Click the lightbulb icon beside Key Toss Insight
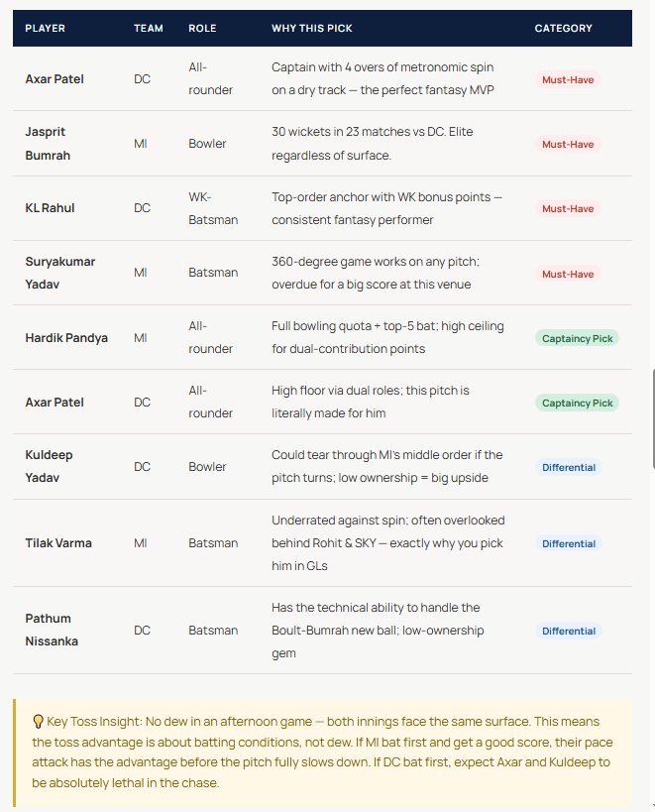 (x=38, y=722)
